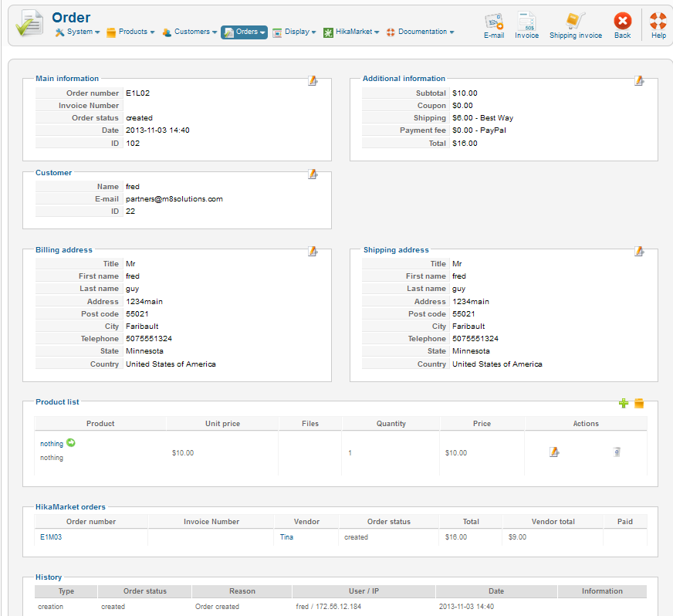Viewport: 673px width, 616px height.
Task: Edit the Additional information section
Action: click(639, 80)
